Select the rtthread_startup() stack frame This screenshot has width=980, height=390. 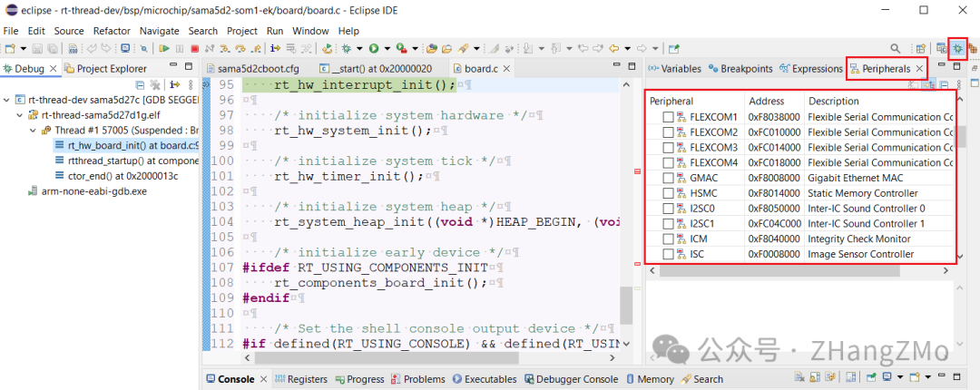tap(127, 161)
